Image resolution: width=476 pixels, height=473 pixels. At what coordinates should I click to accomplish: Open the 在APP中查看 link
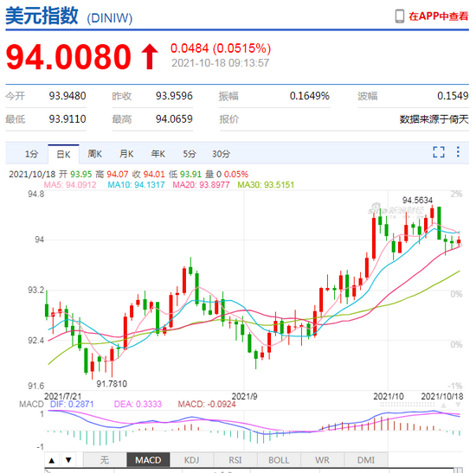pos(439,16)
